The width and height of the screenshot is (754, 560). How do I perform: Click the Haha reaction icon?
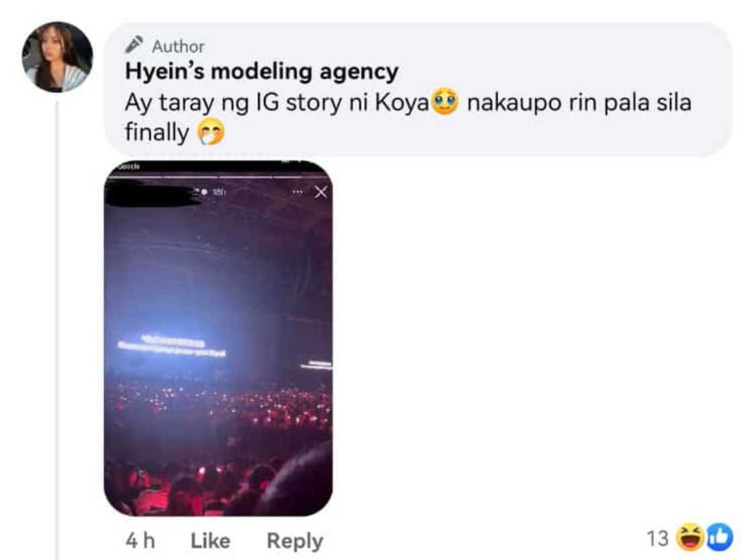(x=690, y=537)
